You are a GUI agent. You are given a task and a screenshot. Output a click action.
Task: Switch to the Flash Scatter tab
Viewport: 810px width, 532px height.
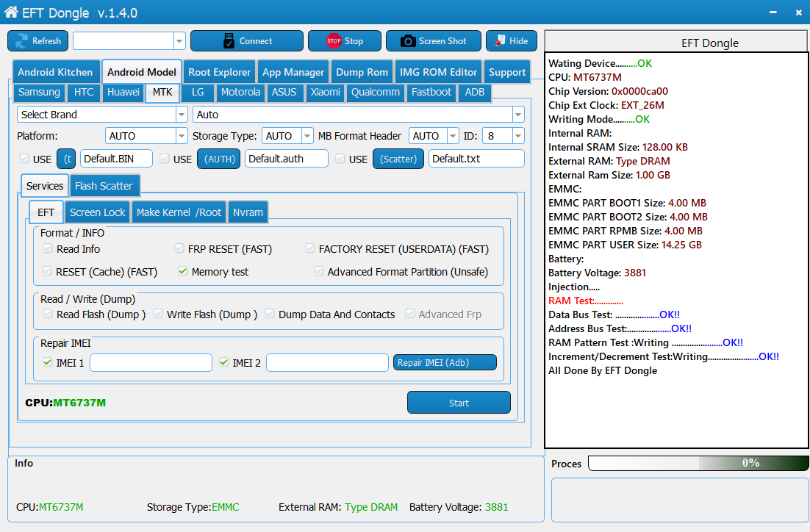point(104,186)
